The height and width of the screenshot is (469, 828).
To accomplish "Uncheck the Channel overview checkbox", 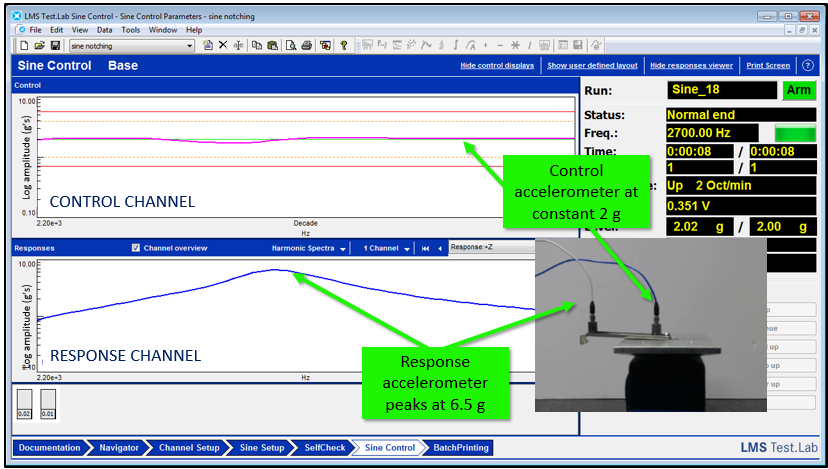I will (x=136, y=248).
